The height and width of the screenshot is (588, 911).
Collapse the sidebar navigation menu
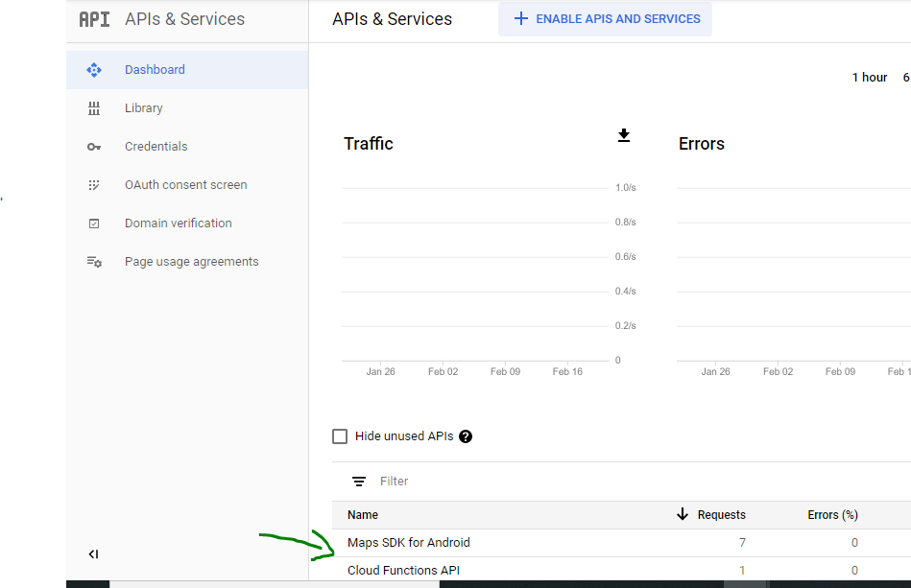point(93,554)
